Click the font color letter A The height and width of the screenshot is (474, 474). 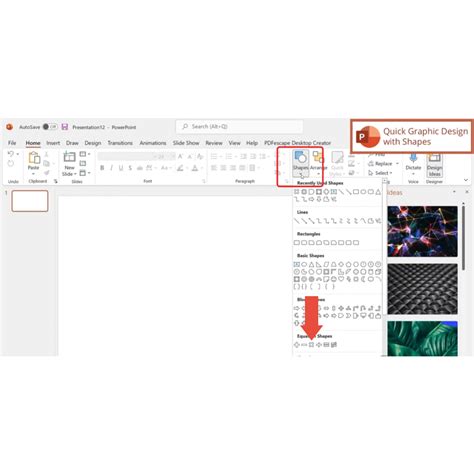[195, 168]
